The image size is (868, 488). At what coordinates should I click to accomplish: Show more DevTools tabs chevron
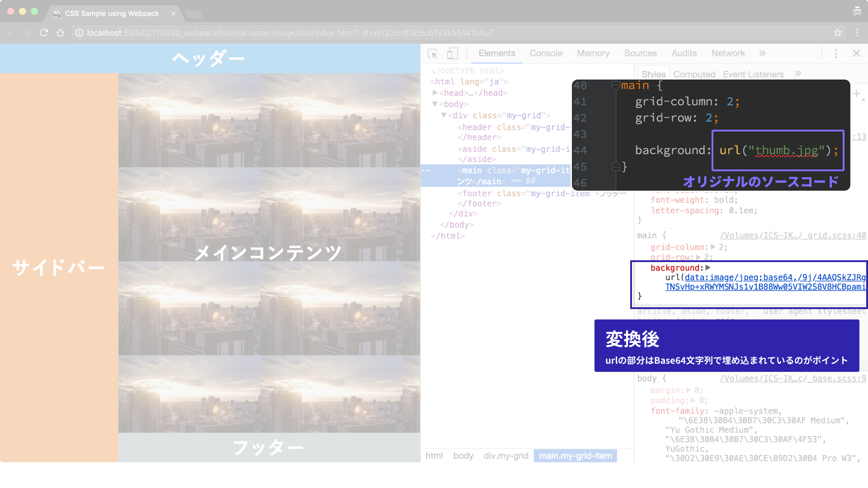762,53
